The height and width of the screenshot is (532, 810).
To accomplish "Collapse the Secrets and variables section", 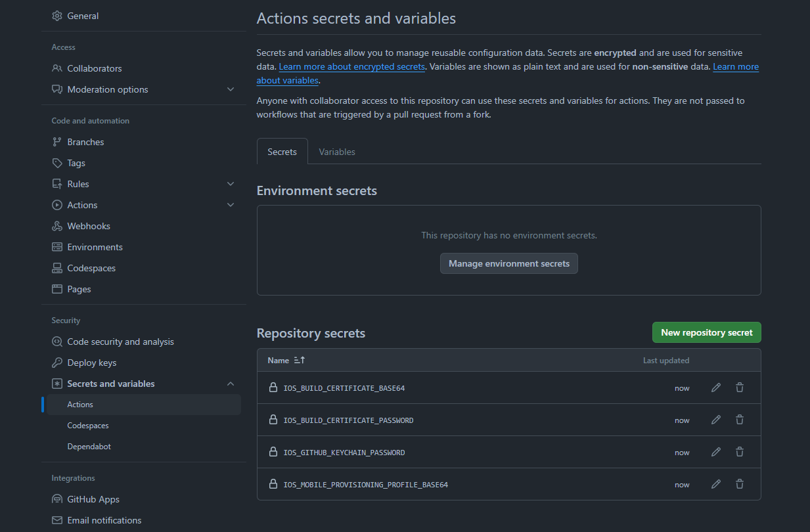I will pyautogui.click(x=231, y=384).
